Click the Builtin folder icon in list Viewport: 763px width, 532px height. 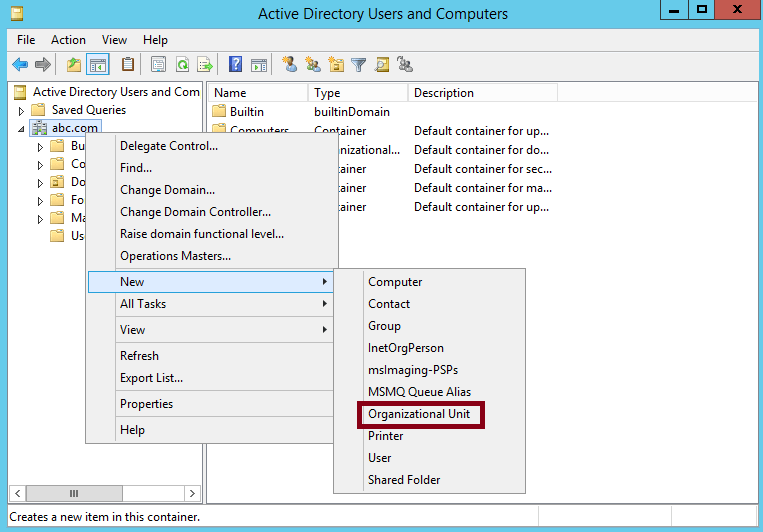(x=219, y=111)
